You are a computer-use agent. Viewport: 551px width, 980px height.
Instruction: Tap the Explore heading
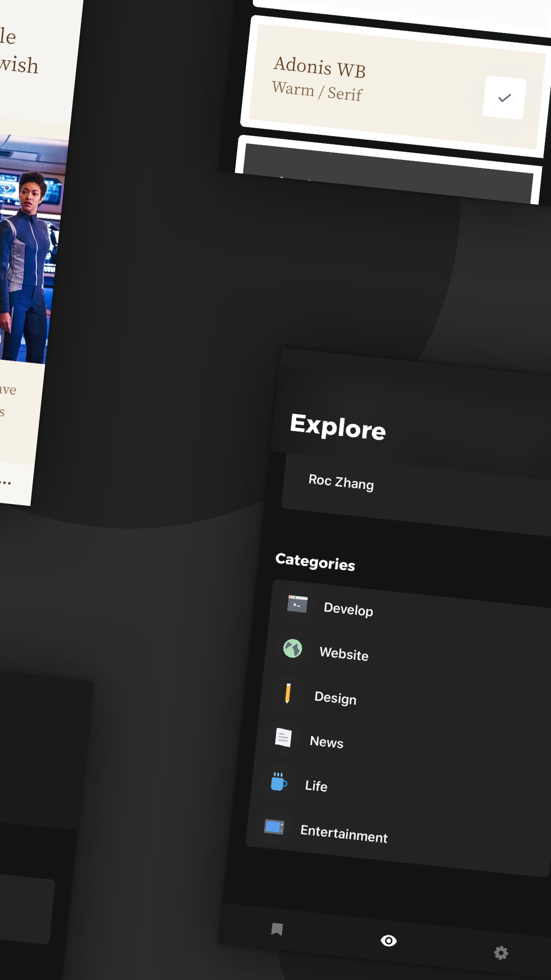tap(338, 427)
